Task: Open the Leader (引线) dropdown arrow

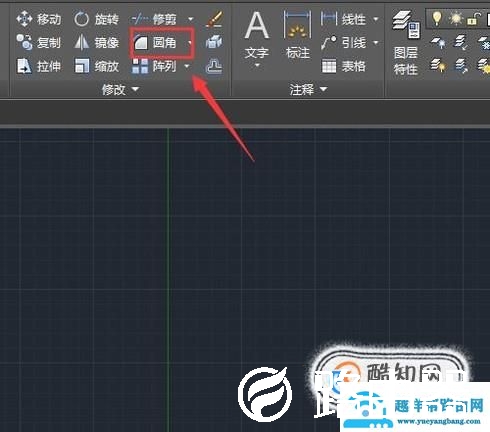Action: point(376,43)
